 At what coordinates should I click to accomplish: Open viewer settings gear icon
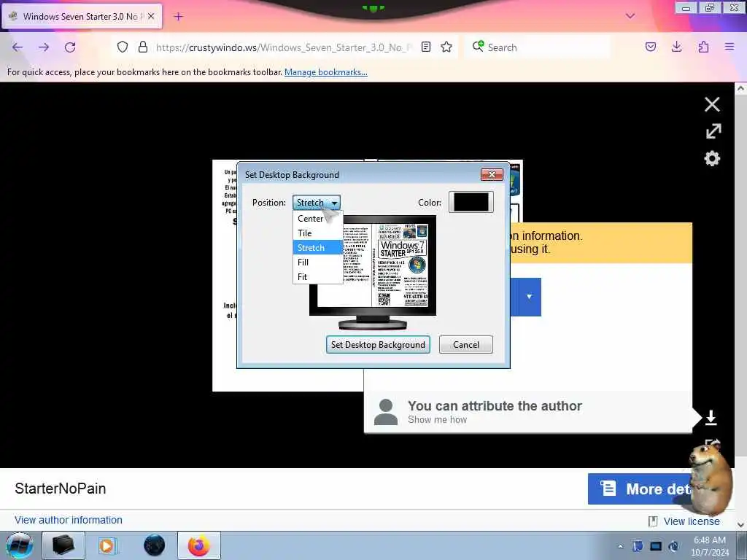(x=712, y=158)
